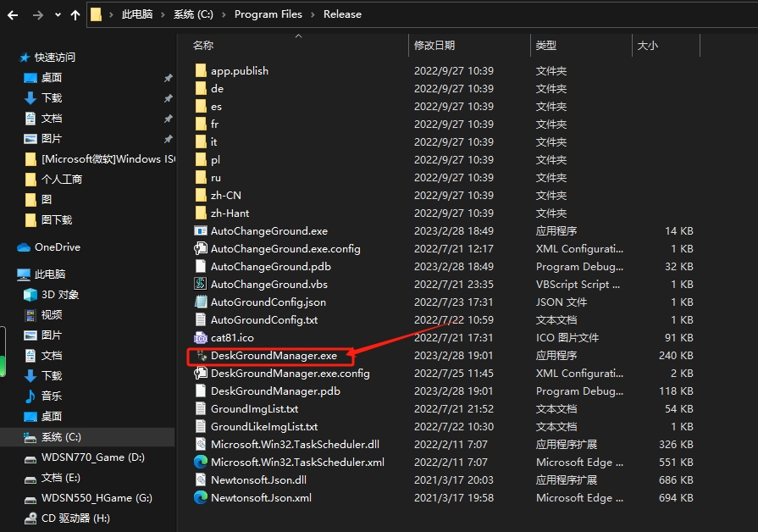758x532 pixels.
Task: Go back with the left arrow button
Action: point(13,15)
